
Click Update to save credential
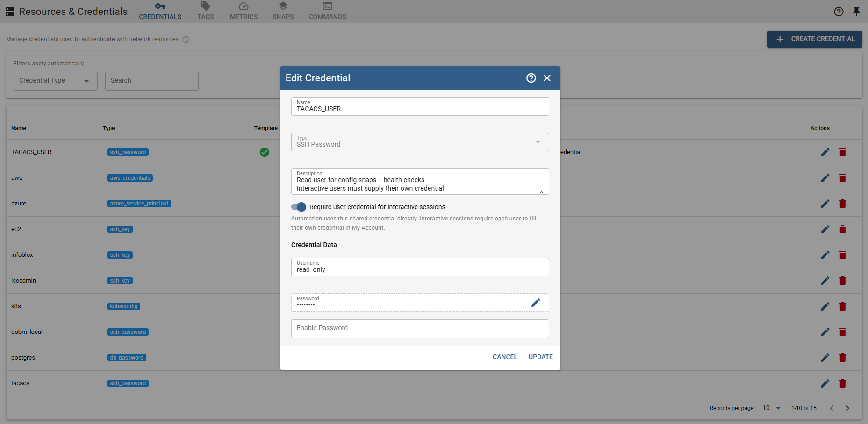click(540, 357)
